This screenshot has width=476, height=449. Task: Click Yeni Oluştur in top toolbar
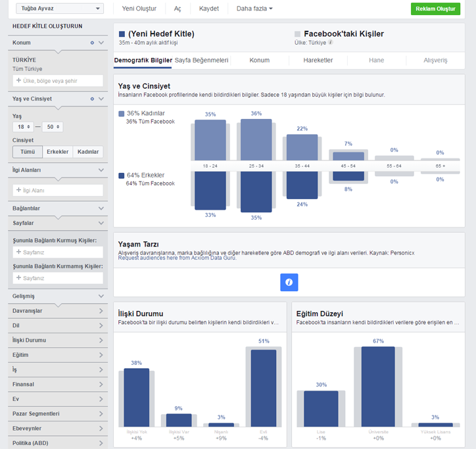click(x=139, y=9)
